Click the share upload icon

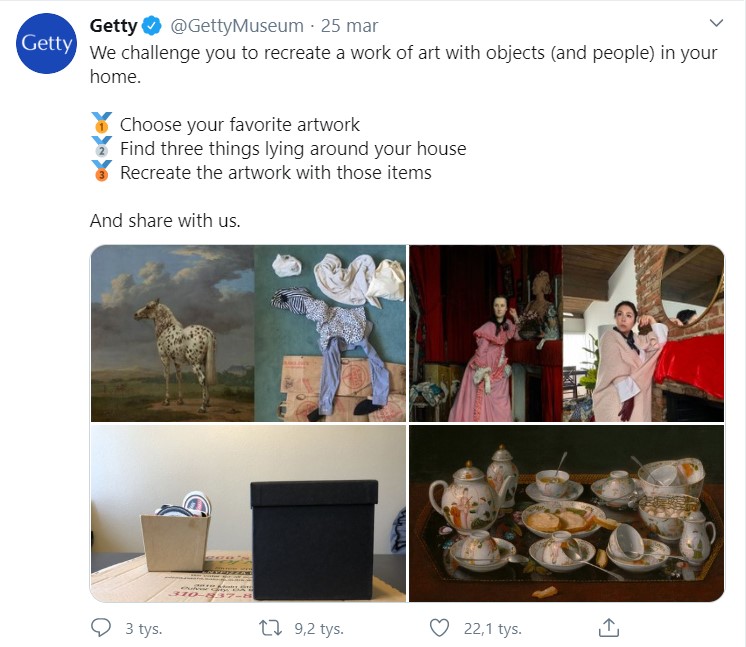click(x=609, y=627)
